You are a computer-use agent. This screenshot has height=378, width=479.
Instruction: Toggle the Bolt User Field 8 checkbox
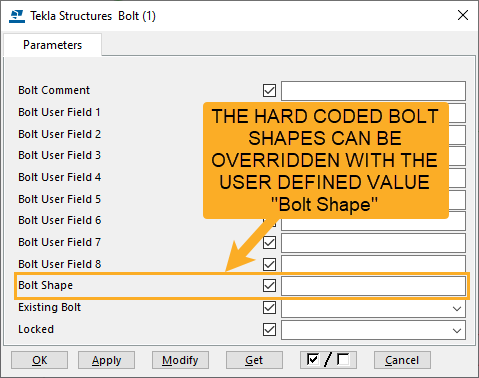(269, 264)
